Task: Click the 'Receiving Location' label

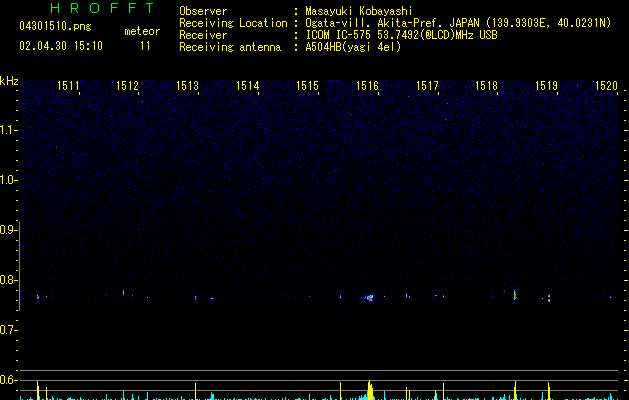Action: tap(233, 23)
